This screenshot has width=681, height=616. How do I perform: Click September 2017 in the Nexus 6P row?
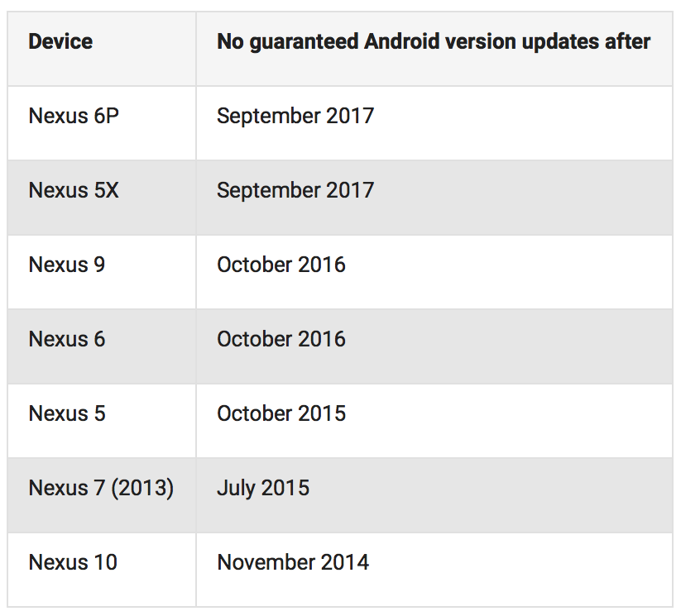(295, 116)
